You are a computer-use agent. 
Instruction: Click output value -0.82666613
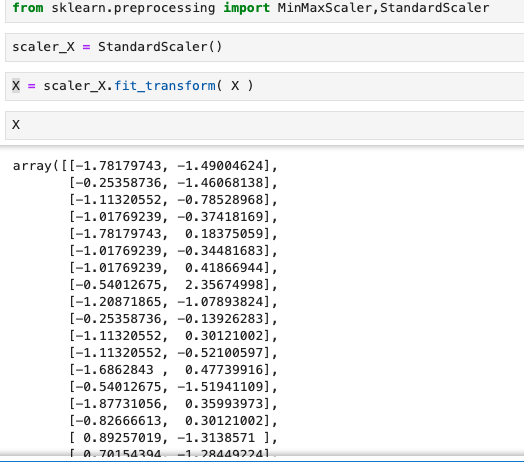(119, 421)
